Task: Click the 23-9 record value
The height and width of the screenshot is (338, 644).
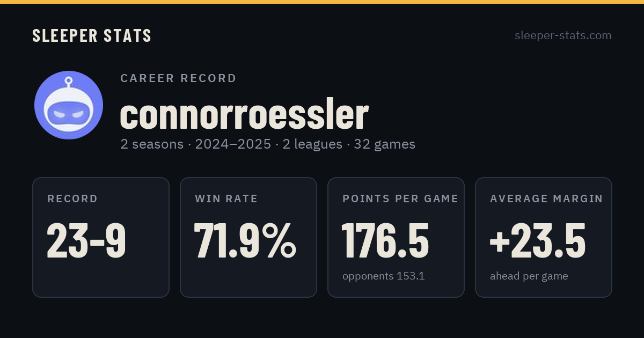Action: point(86,241)
